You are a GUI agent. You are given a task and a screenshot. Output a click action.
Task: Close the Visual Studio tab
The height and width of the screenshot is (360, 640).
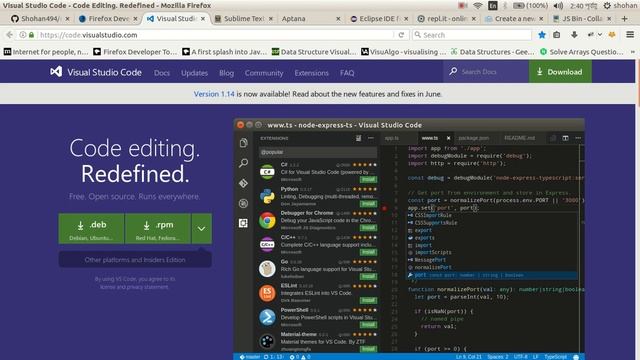(203, 19)
